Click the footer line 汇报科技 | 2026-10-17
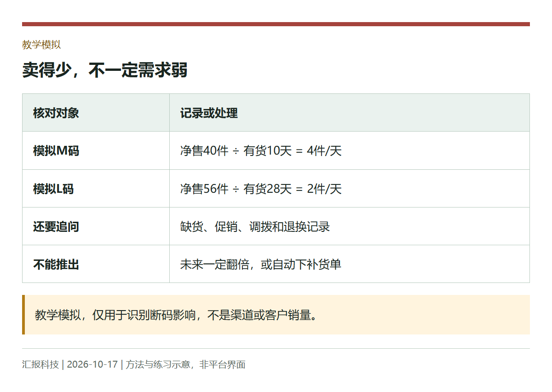Screen dimensions: 552x392 (x=134, y=365)
